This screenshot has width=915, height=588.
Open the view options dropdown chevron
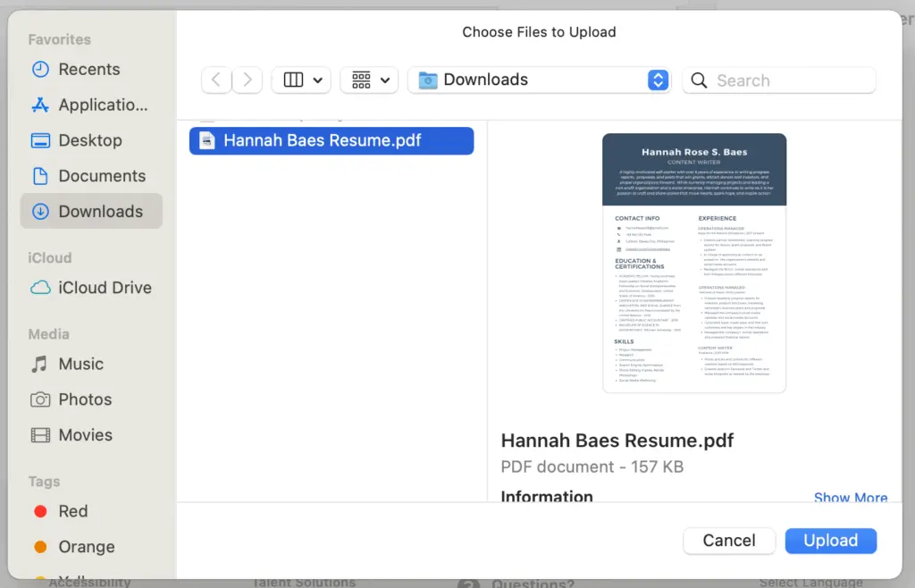pyautogui.click(x=317, y=80)
